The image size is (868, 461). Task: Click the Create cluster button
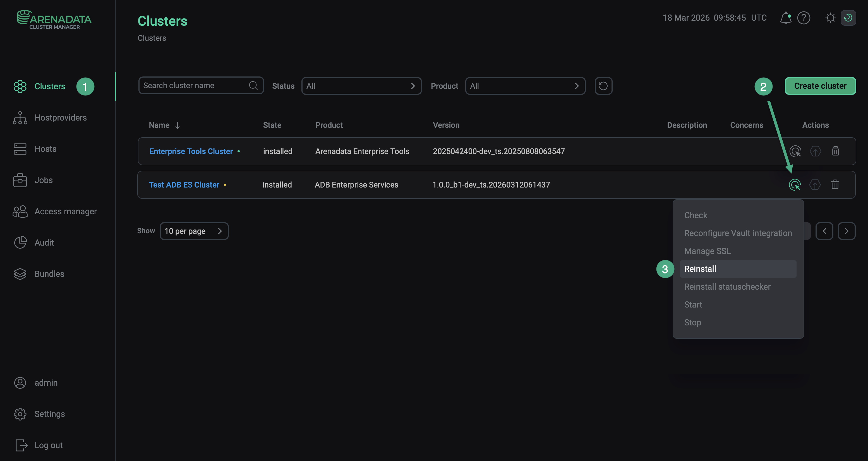point(820,86)
